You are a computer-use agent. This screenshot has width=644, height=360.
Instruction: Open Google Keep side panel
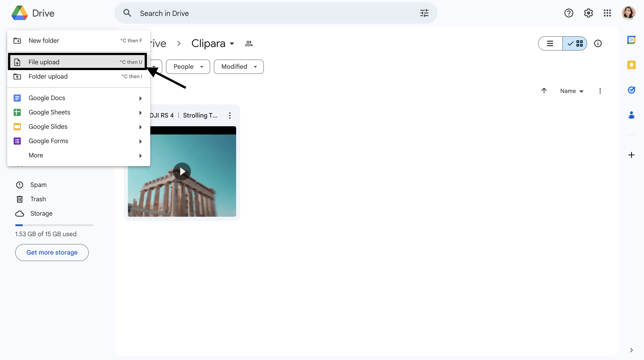click(x=631, y=65)
